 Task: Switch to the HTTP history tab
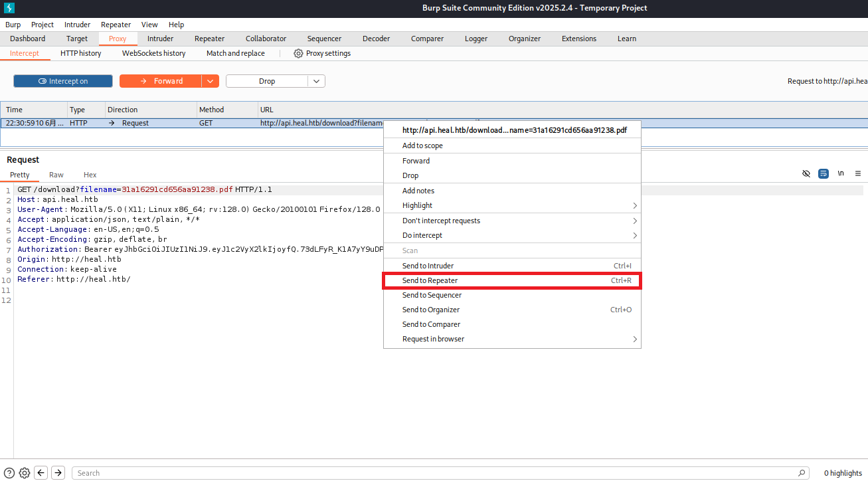click(x=80, y=53)
